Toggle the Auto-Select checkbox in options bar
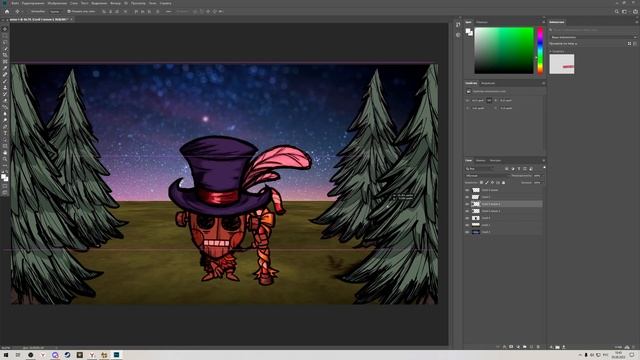The image size is (640, 360). click(x=28, y=11)
